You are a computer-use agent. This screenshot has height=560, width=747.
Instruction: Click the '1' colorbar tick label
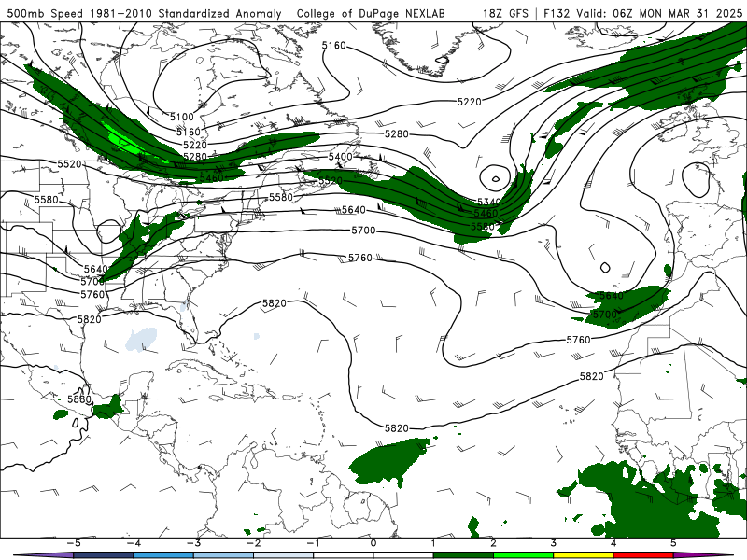[x=433, y=543]
